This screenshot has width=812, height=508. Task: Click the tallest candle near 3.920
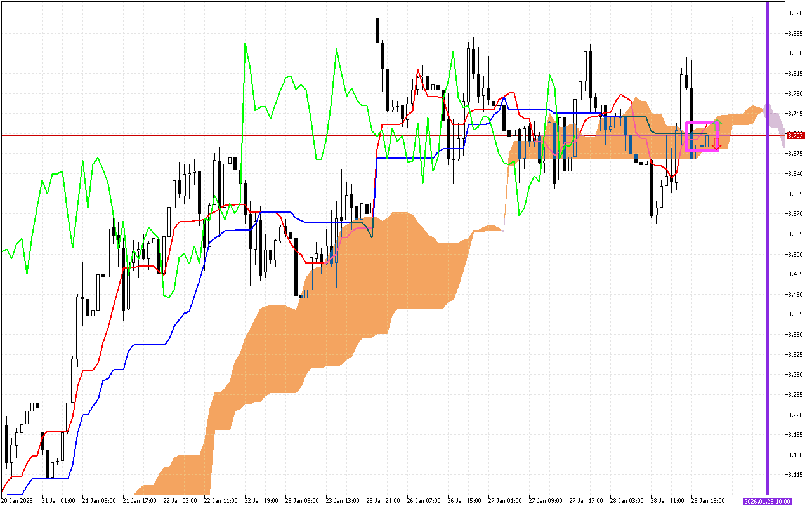pos(377,29)
